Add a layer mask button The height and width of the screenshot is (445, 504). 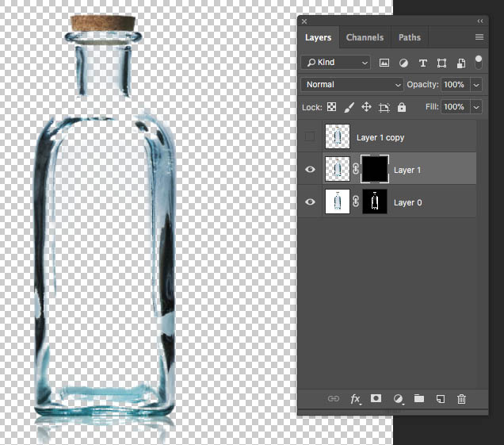tap(376, 398)
